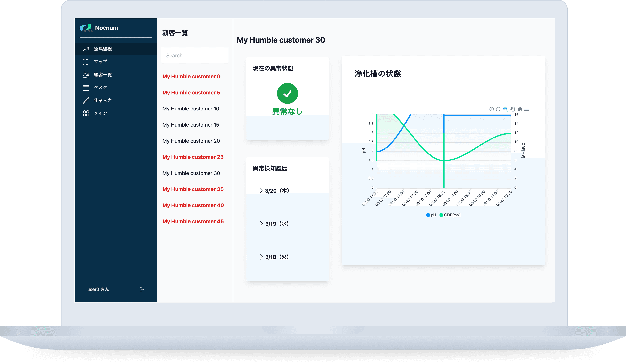Click the people icon beside sidebar 顧客一覧

click(x=86, y=74)
